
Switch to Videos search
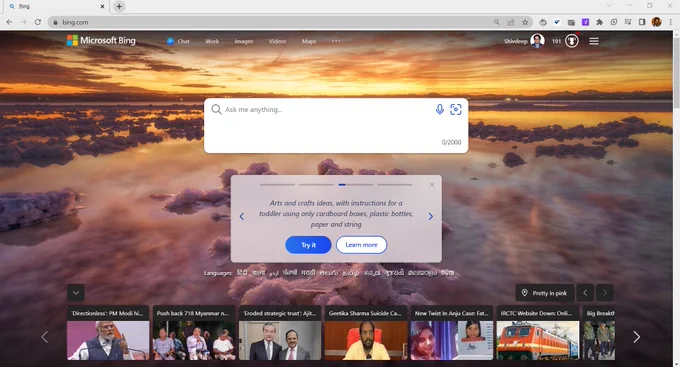(277, 41)
